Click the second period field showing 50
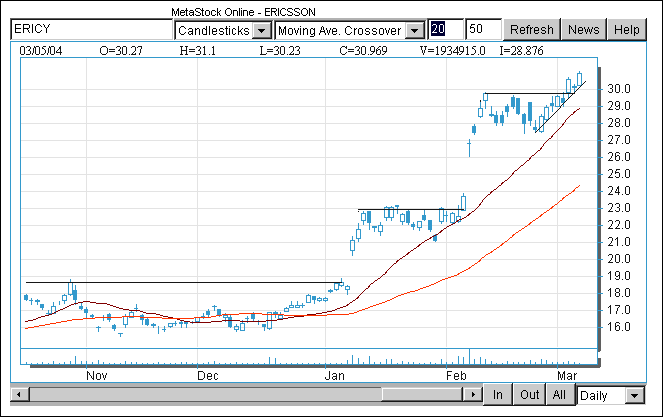The height and width of the screenshot is (417, 663). click(x=483, y=29)
